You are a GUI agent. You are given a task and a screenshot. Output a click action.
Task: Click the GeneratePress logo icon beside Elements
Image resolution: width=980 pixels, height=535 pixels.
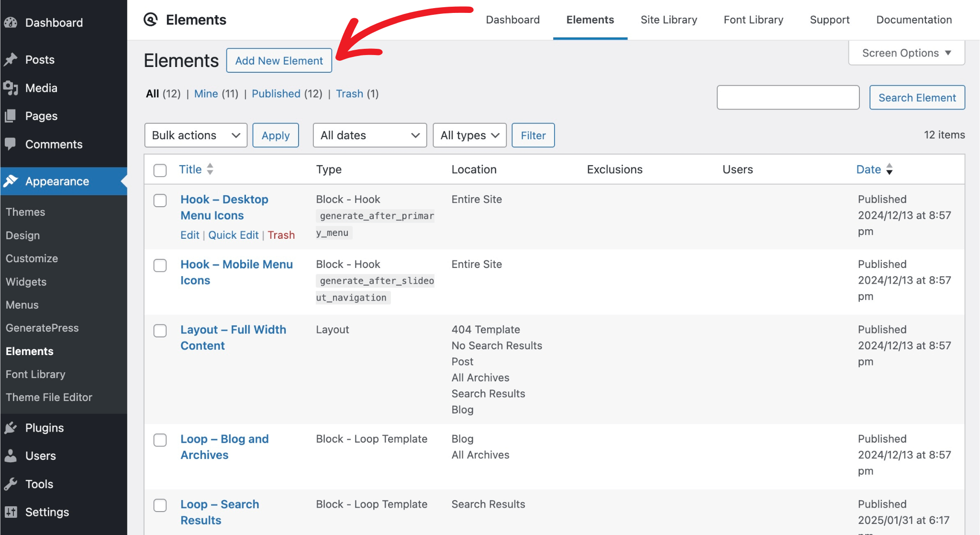click(x=151, y=20)
